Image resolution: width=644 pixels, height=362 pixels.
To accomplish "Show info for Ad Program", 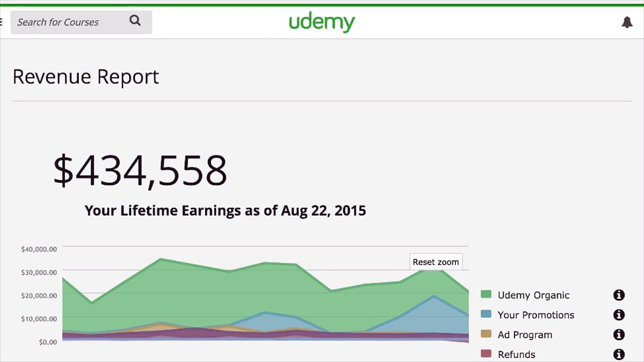I will pyautogui.click(x=619, y=335).
